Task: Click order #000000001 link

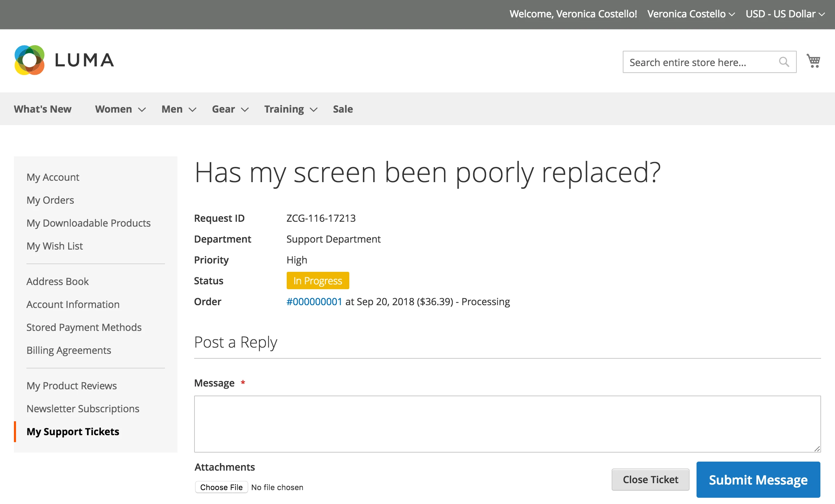Action: pyautogui.click(x=314, y=301)
